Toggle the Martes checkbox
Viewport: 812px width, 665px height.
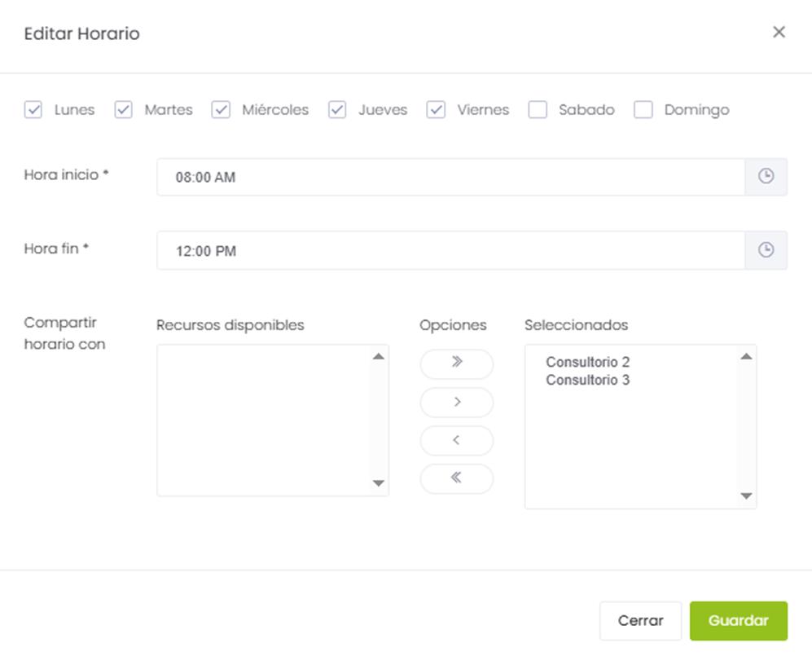point(124,110)
